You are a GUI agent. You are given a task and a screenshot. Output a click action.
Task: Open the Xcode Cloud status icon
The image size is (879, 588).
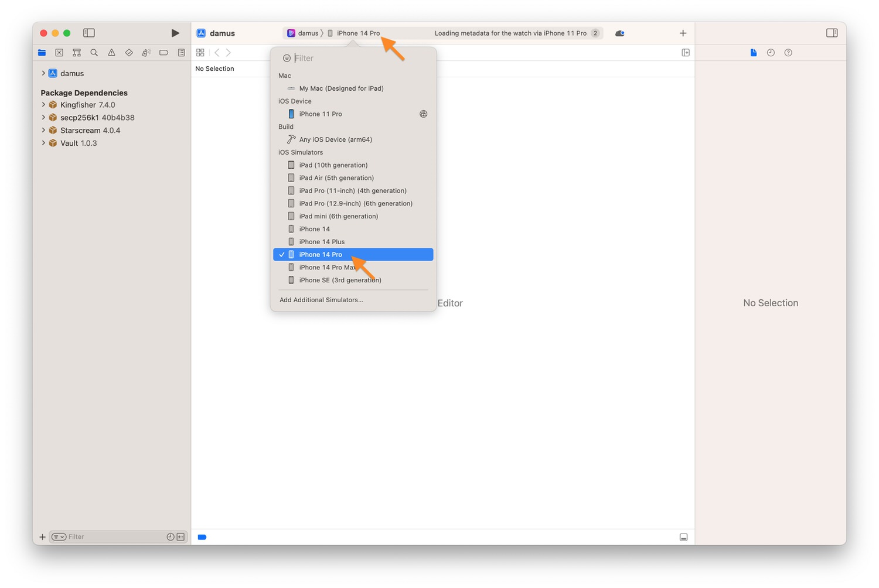tap(620, 33)
